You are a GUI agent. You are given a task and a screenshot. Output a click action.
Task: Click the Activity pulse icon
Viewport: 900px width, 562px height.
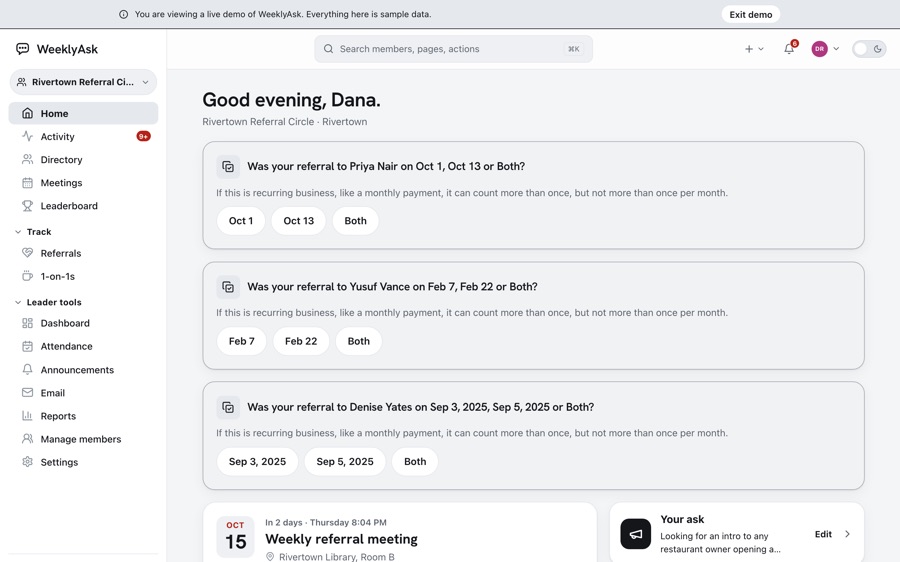27,136
